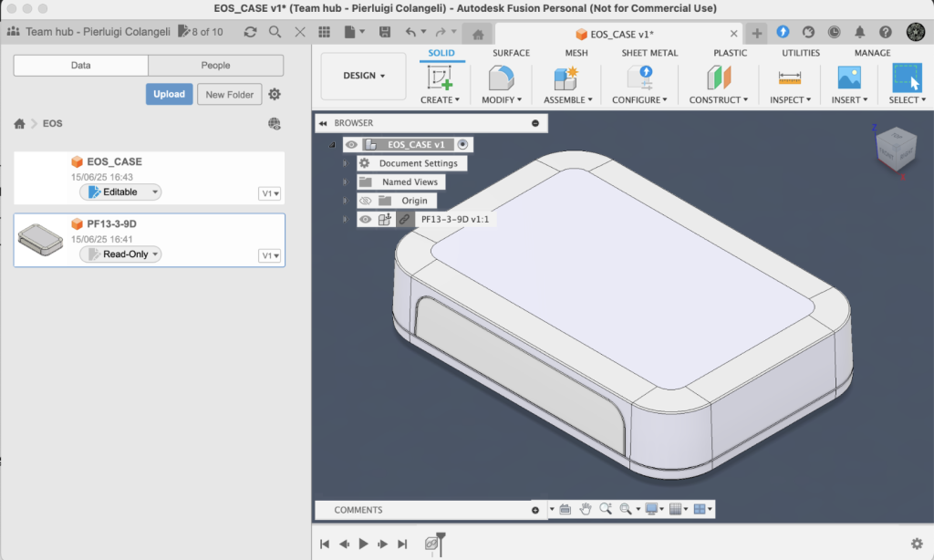Viewport: 934px width, 560px height.
Task: Switch to the MANAGE tab
Action: (873, 53)
